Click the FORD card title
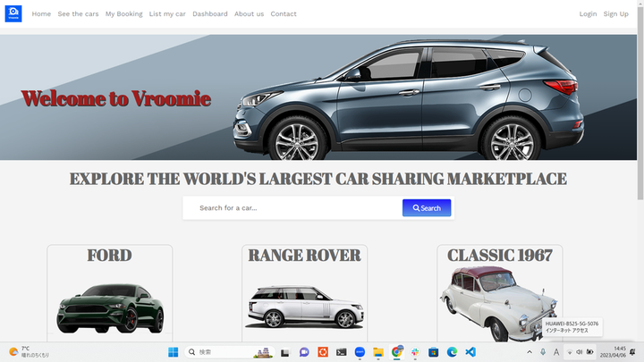644x362 pixels. pyautogui.click(x=109, y=256)
